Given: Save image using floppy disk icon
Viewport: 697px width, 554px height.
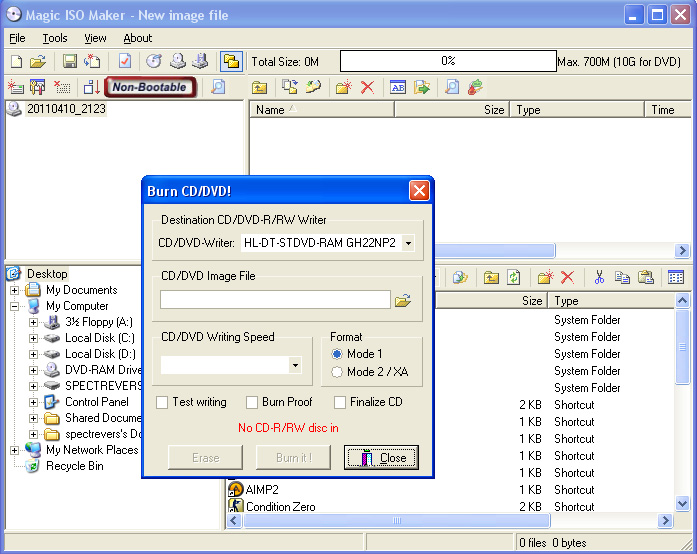Looking at the screenshot, I should pos(69,61).
